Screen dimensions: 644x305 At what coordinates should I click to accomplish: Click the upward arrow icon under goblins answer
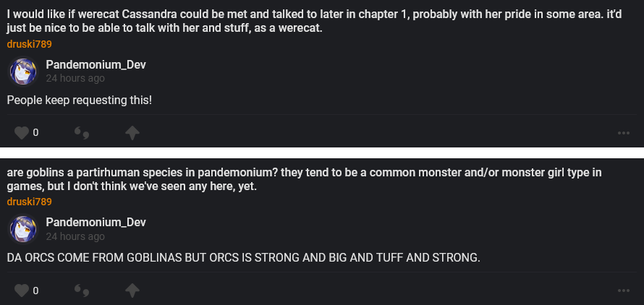pyautogui.click(x=132, y=291)
